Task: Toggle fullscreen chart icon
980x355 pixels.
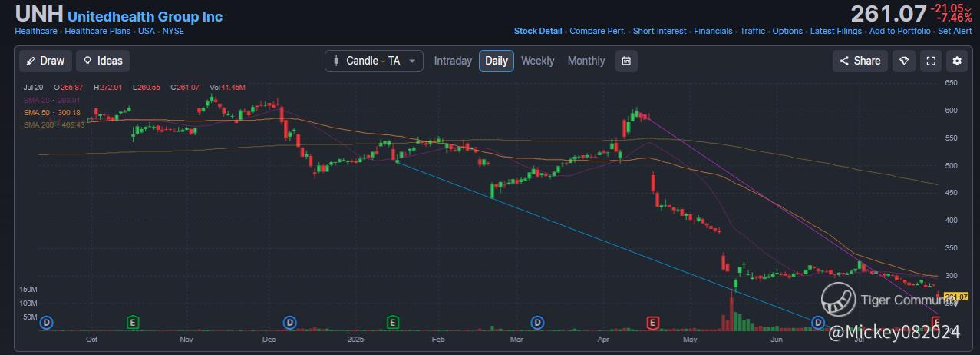Action: (x=930, y=61)
